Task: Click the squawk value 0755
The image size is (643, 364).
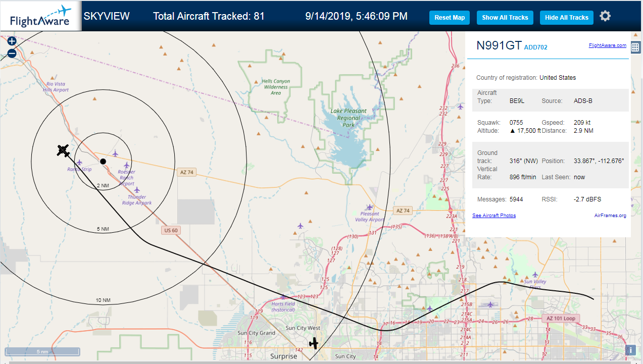Action: [x=516, y=123]
